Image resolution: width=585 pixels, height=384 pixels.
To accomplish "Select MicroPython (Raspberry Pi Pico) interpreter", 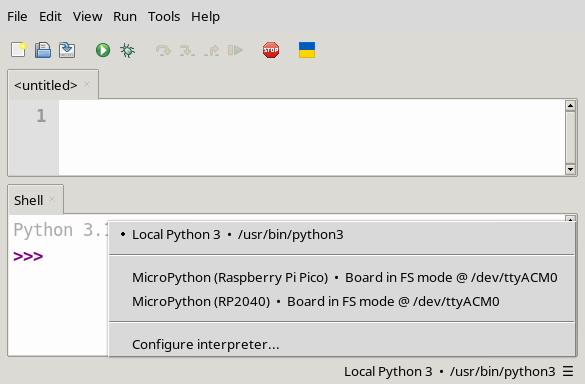I will coord(342,278).
